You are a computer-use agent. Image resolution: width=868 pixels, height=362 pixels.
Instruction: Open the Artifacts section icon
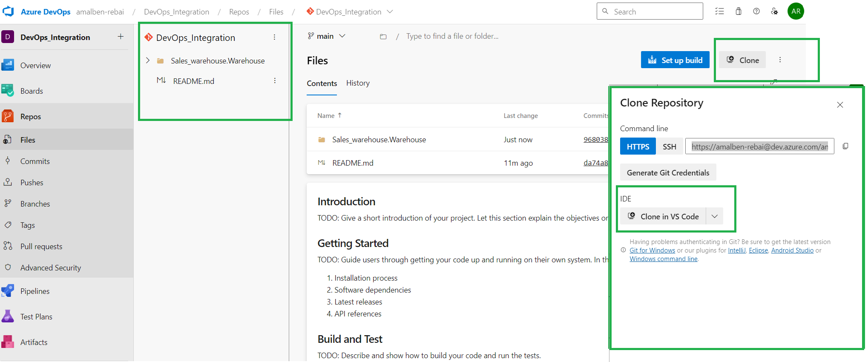[8, 342]
